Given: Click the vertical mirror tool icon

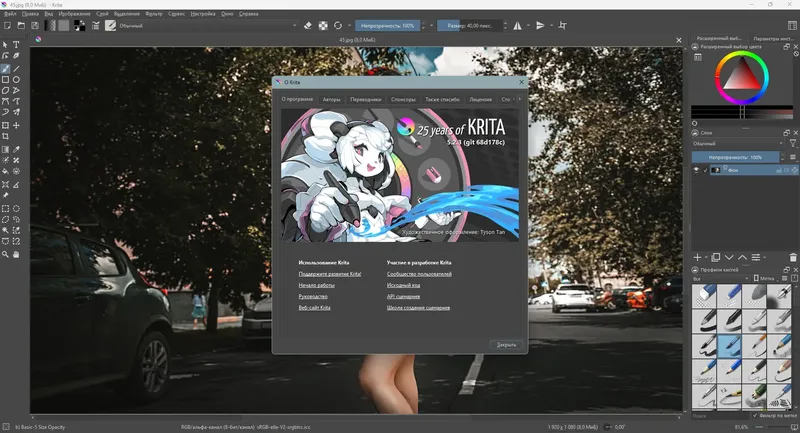Looking at the screenshot, I should tap(540, 26).
